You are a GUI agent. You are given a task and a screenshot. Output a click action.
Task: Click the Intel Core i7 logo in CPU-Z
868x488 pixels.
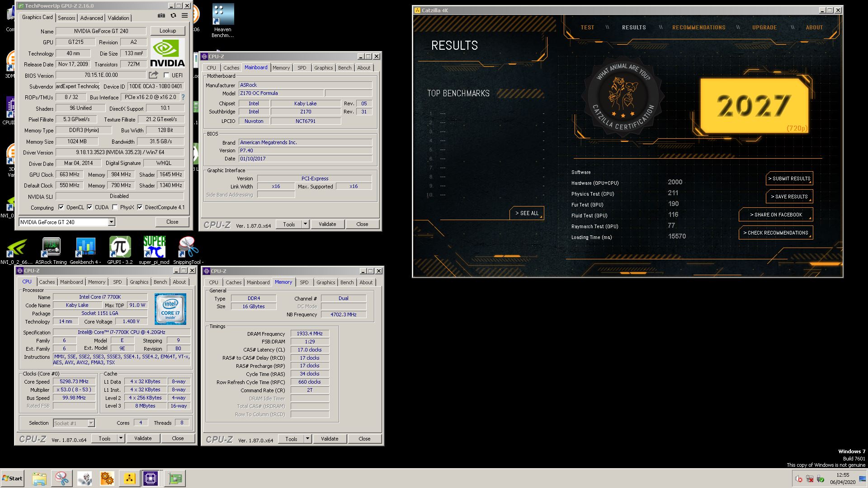click(170, 309)
